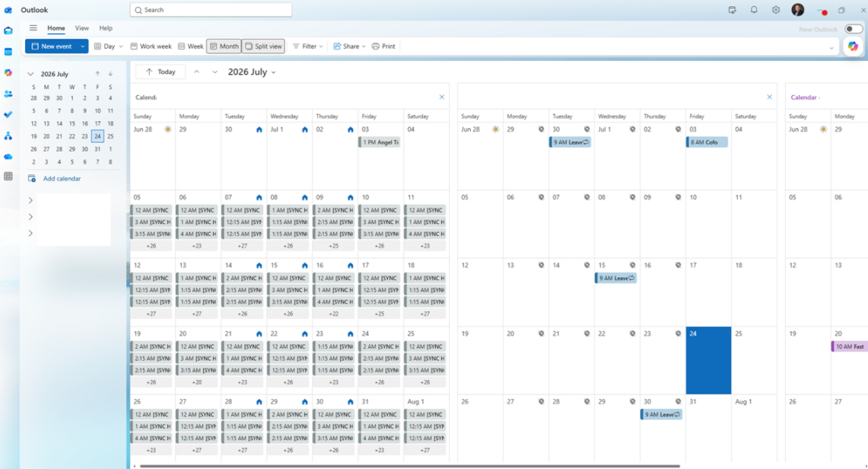Click the Add calendar link

pyautogui.click(x=62, y=179)
